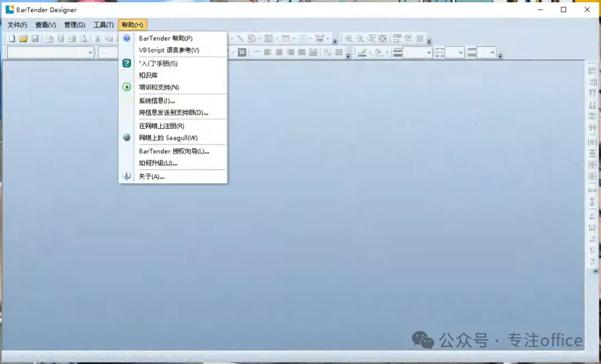Click the Print preview magnifier icon
Screen dimensions: 601x364
83,38
